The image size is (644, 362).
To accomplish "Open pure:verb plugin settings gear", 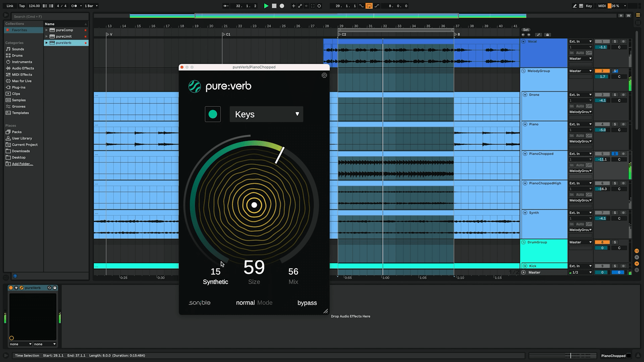I will click(x=324, y=75).
